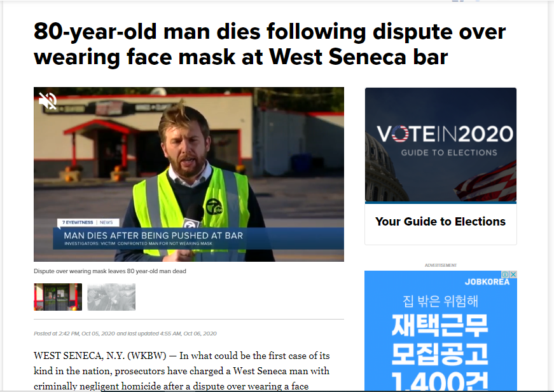The height and width of the screenshot is (392, 554).
Task: Click the 7 Eyewitness News badge in video
Action: click(88, 222)
